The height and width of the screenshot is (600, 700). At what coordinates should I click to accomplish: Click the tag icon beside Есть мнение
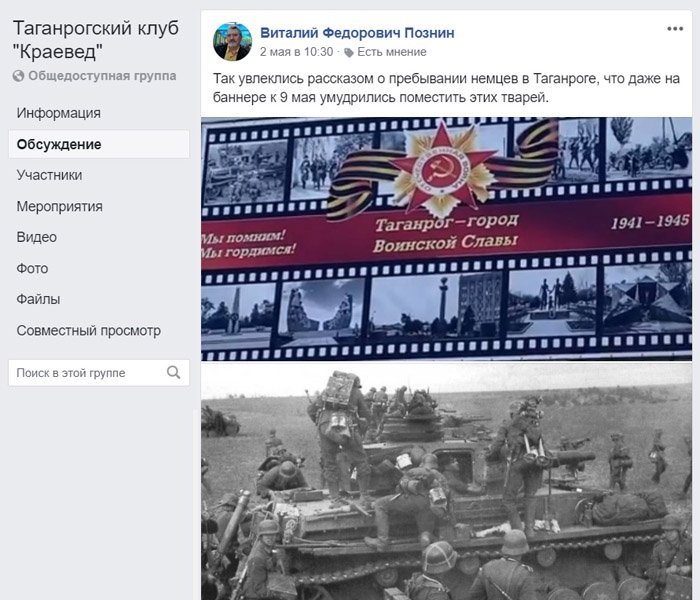pos(349,53)
